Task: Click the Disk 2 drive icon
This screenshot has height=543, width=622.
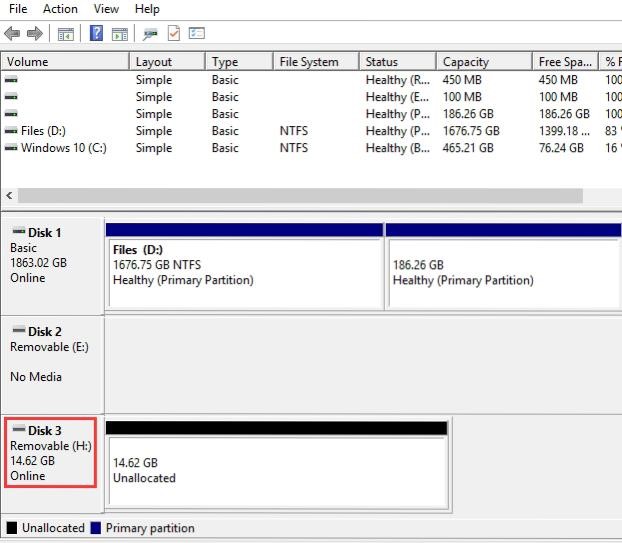Action: 19,330
